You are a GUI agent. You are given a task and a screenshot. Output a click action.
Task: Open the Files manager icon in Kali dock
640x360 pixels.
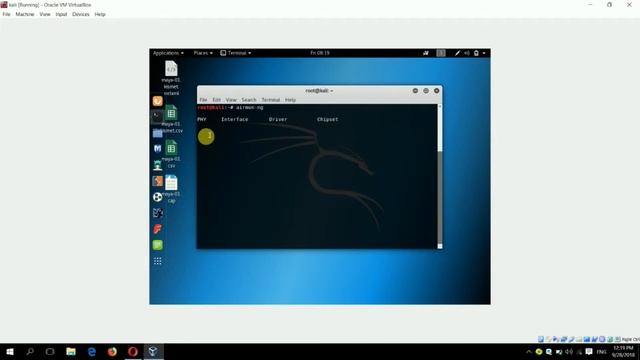pos(158,133)
